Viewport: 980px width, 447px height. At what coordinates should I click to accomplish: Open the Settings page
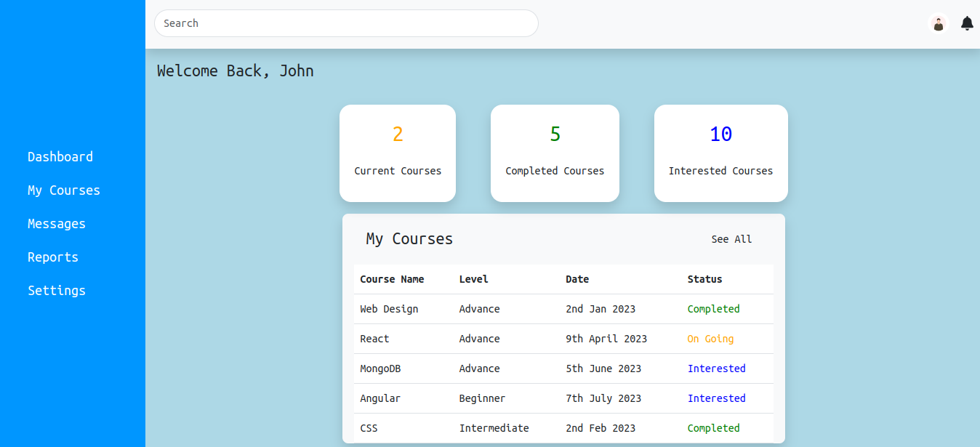point(57,290)
